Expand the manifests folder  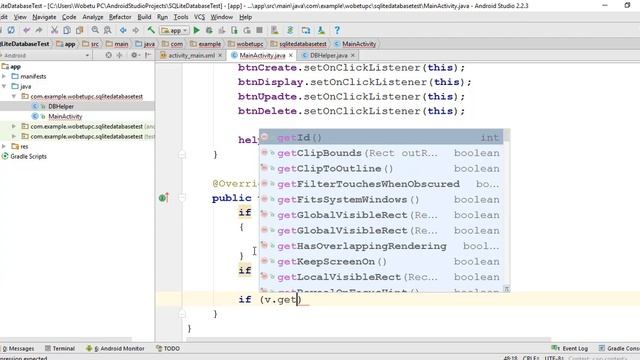[4, 76]
